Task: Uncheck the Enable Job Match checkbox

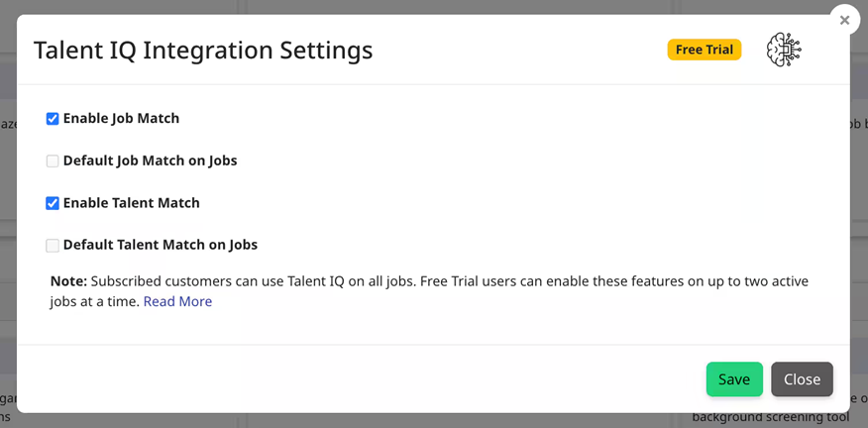Action: 53,119
